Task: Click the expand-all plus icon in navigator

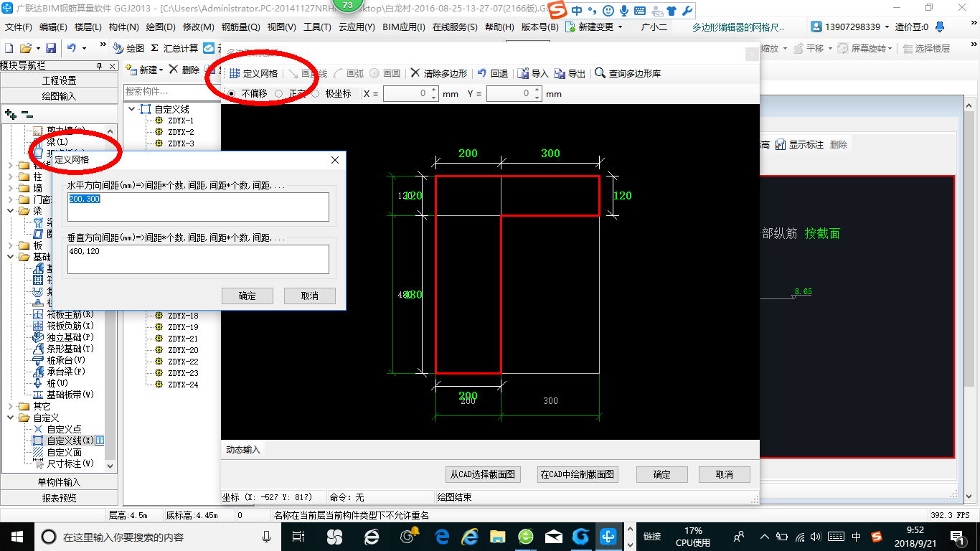Action: 10,113
